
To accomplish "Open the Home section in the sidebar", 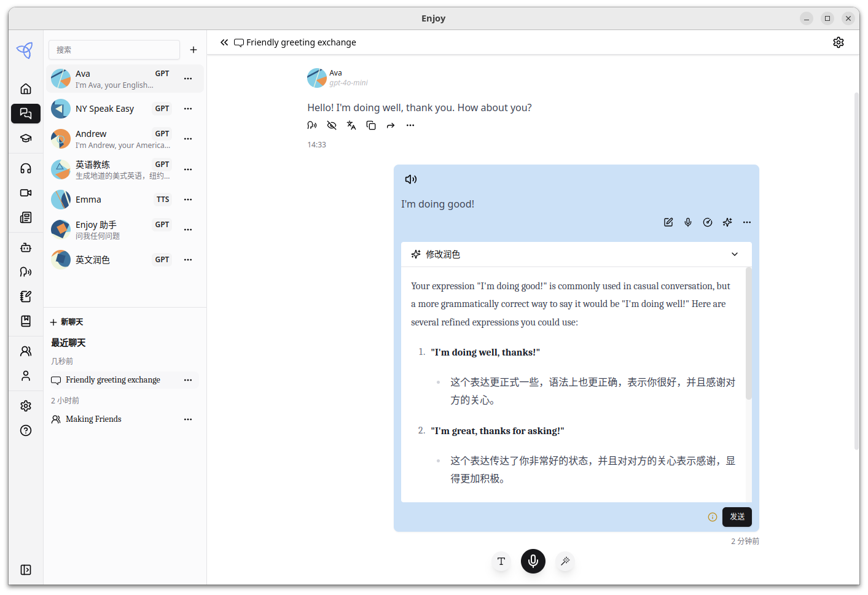I will [26, 88].
